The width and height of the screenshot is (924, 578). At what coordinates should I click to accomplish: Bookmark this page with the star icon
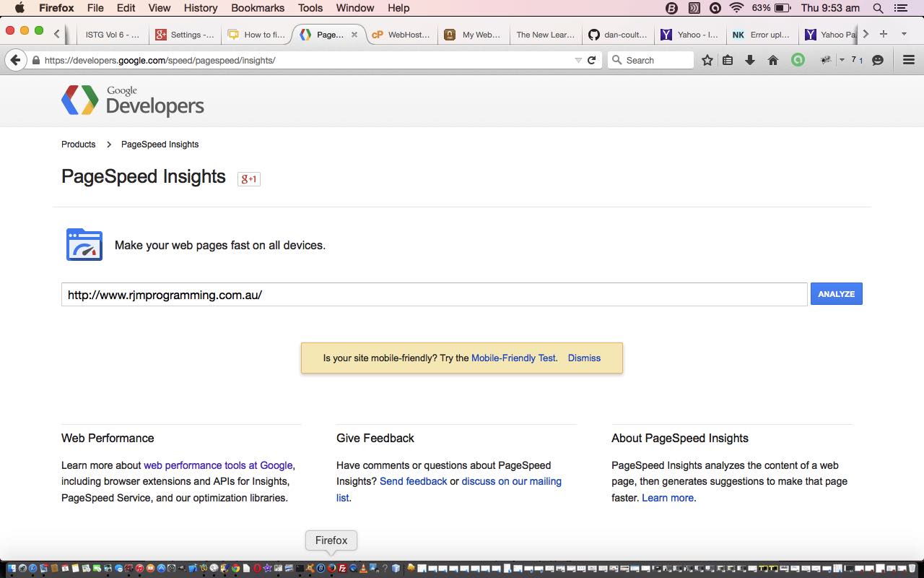tap(707, 60)
